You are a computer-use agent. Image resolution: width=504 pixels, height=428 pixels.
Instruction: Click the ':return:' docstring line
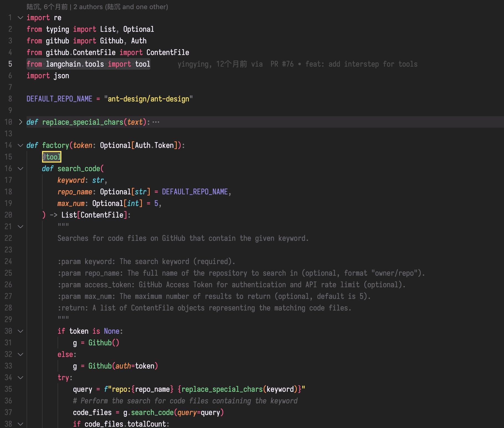[x=204, y=308]
